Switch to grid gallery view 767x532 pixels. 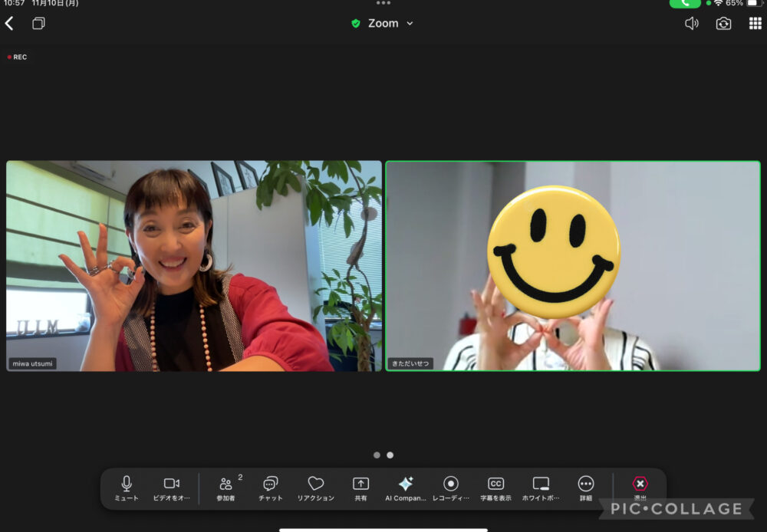[x=755, y=24]
